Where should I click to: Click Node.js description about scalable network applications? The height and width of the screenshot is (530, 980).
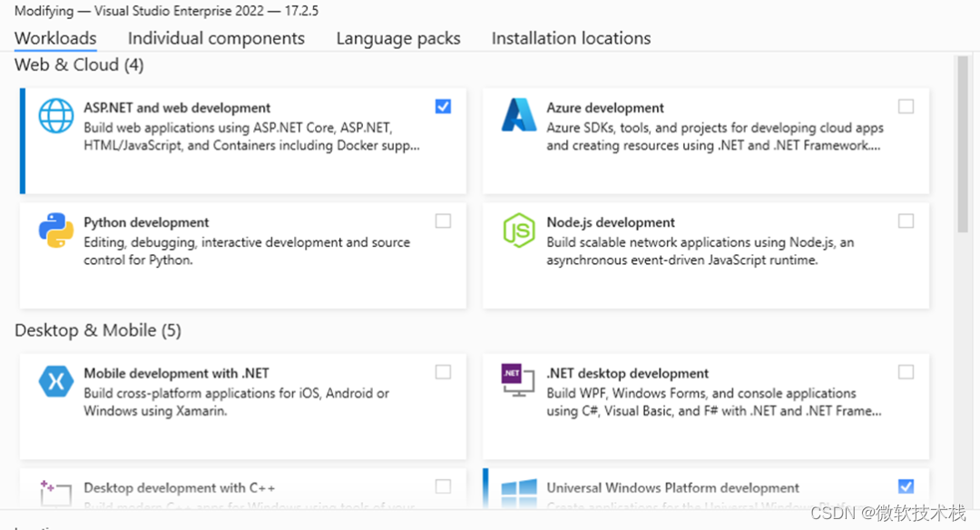(700, 251)
